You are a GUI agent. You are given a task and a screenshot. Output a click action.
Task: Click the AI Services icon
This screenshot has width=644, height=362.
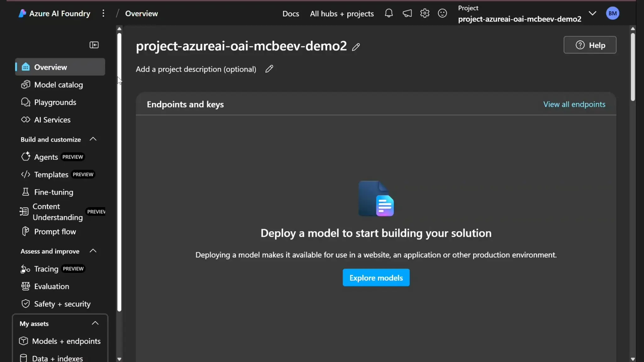[x=25, y=120]
